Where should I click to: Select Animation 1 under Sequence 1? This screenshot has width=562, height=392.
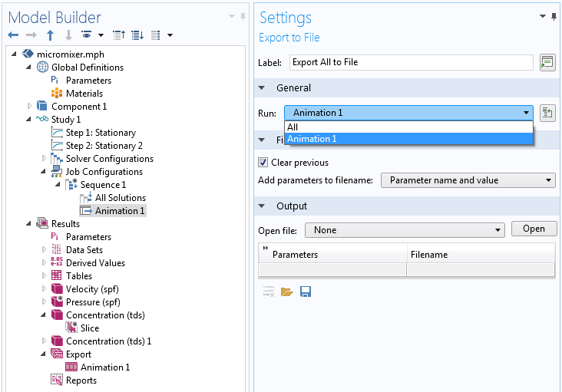pos(119,210)
